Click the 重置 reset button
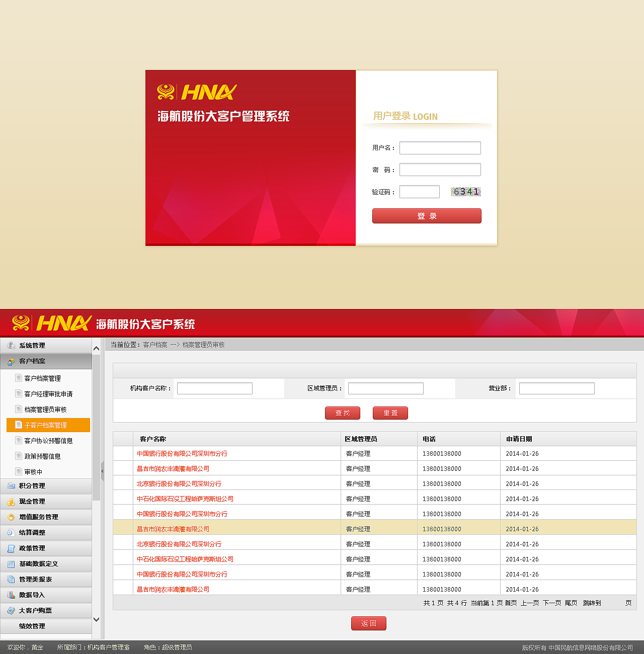 390,413
